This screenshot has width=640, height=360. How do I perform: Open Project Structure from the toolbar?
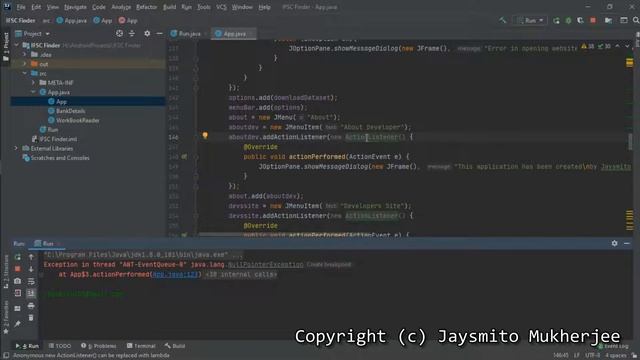coord(608,20)
